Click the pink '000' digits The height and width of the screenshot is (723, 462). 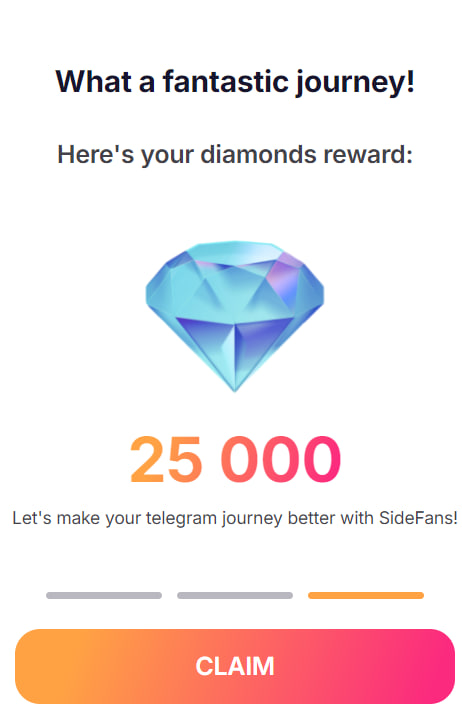click(x=281, y=460)
